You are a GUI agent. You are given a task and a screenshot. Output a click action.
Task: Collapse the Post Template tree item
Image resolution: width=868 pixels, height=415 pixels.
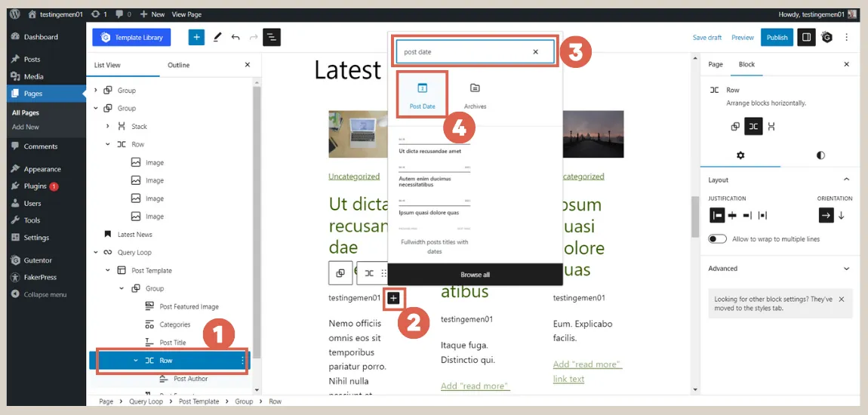click(x=107, y=271)
